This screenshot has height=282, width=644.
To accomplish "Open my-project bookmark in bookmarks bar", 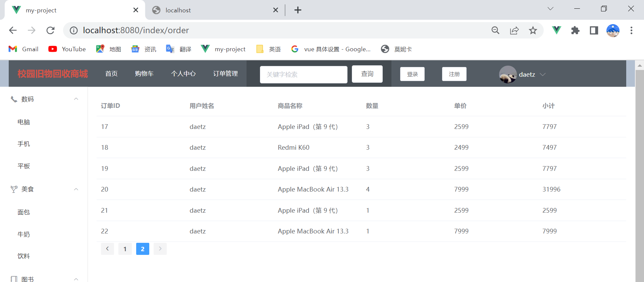I will 223,49.
